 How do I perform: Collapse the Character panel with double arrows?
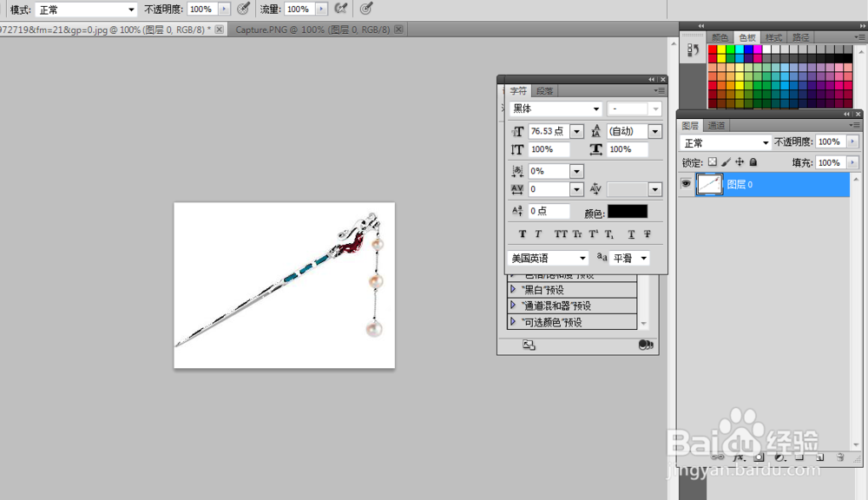pyautogui.click(x=652, y=79)
